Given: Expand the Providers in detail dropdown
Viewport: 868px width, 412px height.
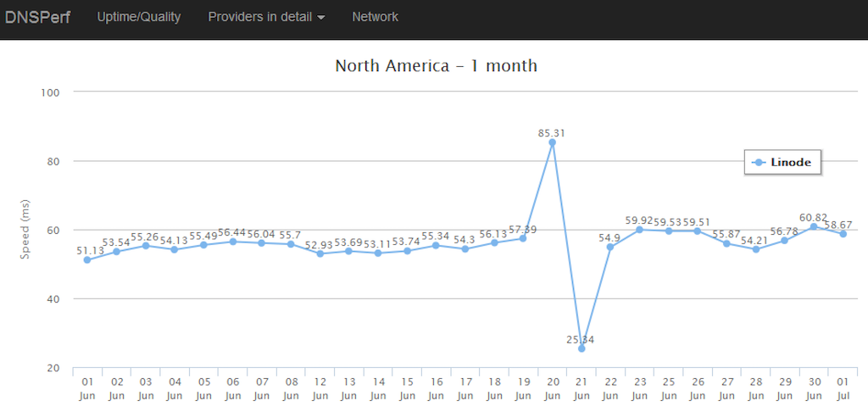Looking at the screenshot, I should [x=266, y=17].
